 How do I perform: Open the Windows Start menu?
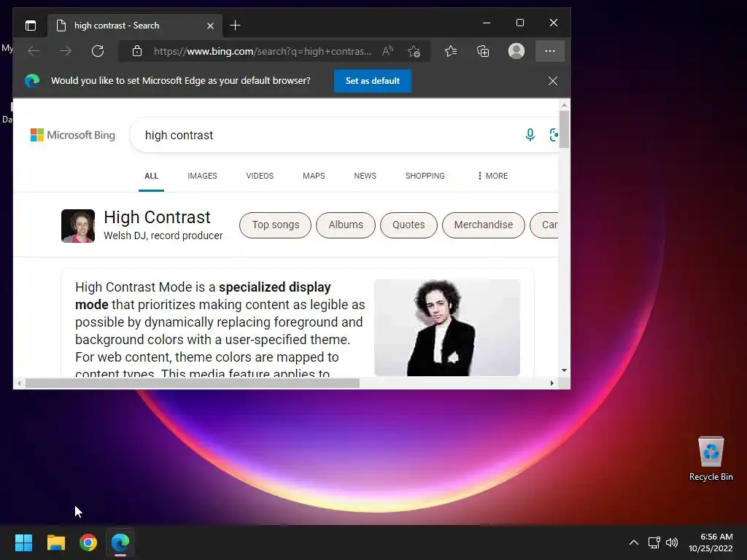pos(23,542)
